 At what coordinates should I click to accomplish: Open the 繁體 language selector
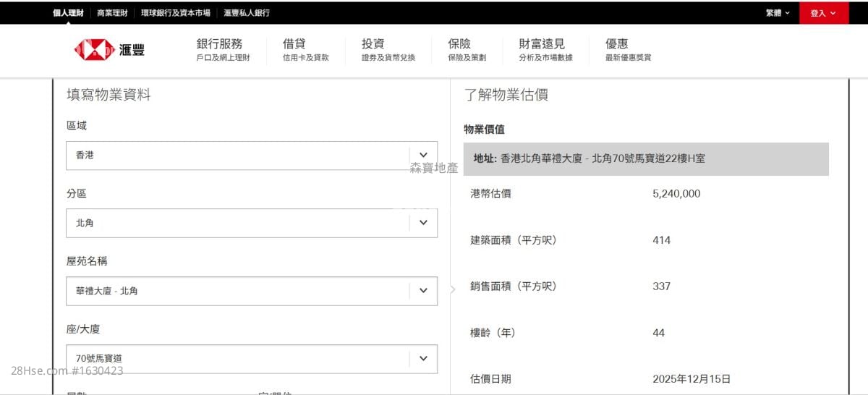click(778, 13)
